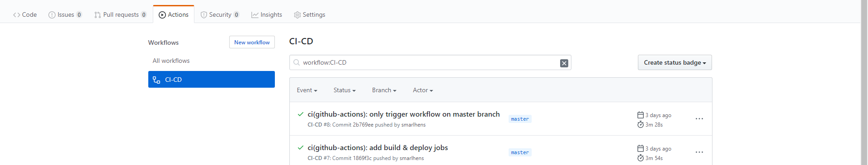Expand the Status filter dropdown
The image size is (868, 165).
pyautogui.click(x=344, y=90)
